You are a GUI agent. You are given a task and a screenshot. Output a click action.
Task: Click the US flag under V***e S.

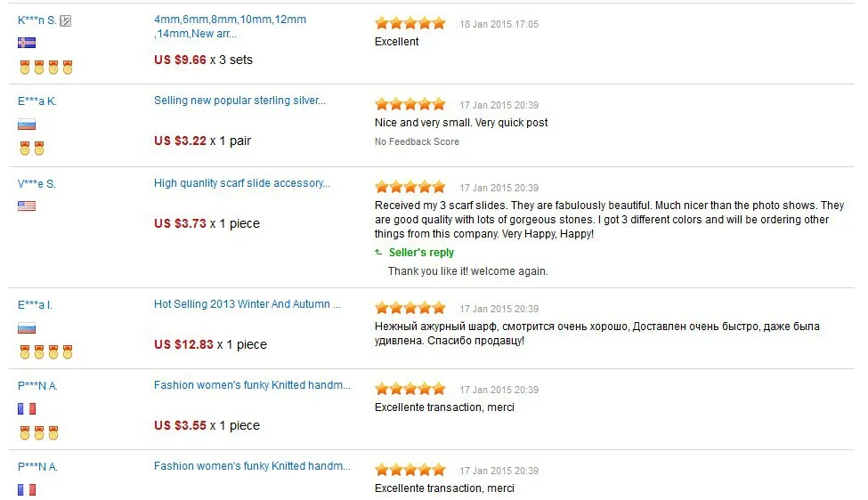click(x=27, y=206)
